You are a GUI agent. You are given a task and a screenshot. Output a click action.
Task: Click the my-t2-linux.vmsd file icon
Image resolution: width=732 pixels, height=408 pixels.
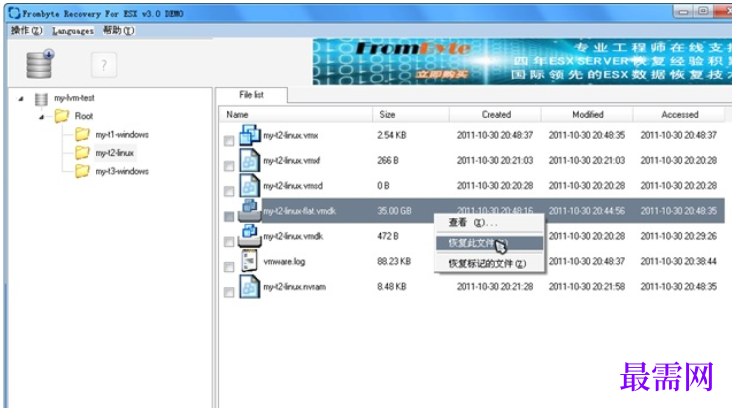click(x=249, y=185)
